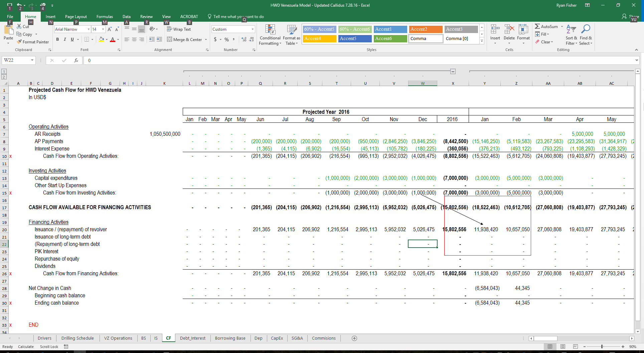The height and width of the screenshot is (353, 644).
Task: Switch to the Debt_Interest sheet tab
Action: pyautogui.click(x=193, y=338)
